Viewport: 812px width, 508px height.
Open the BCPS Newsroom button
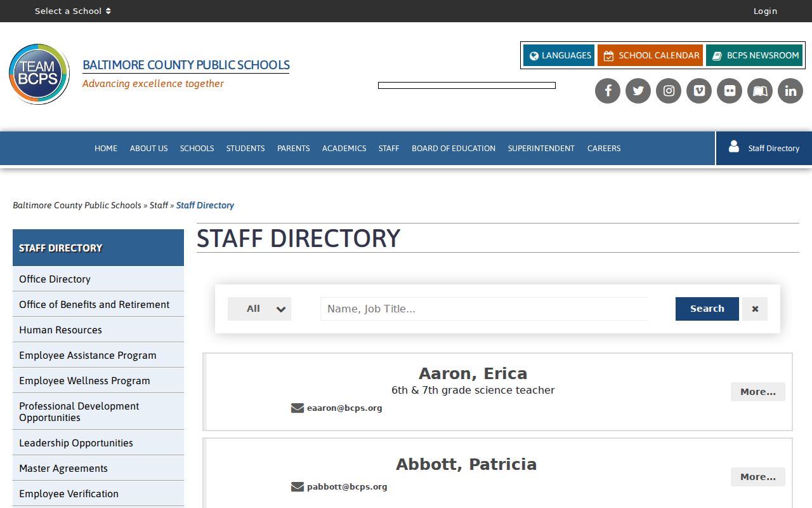(754, 55)
